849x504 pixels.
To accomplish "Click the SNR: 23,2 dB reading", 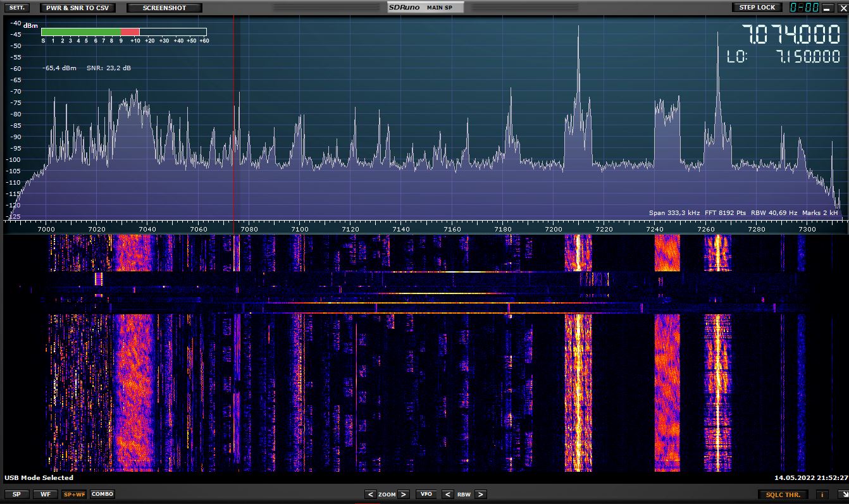I will (x=109, y=68).
